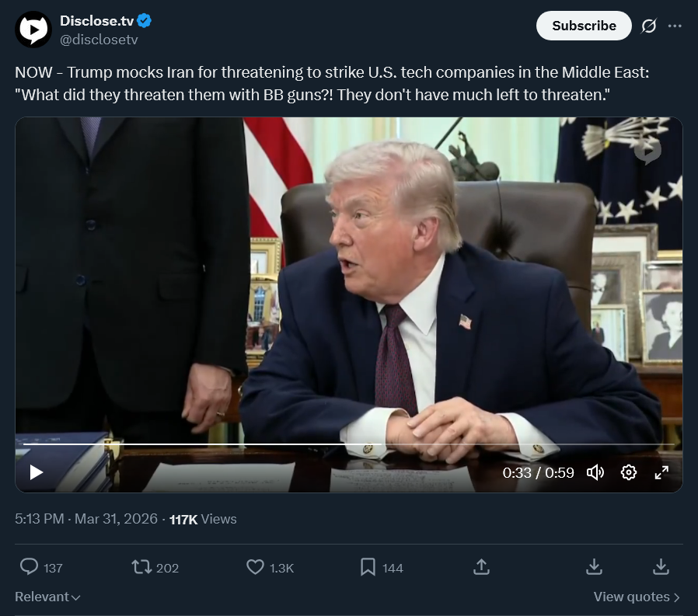Click the first download icon
698x616 pixels.
[594, 567]
